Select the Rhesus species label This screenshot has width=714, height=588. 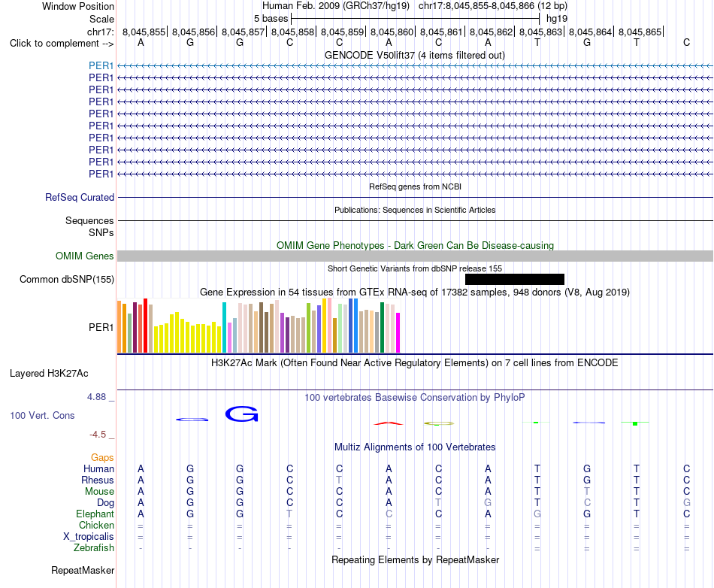tap(98, 480)
